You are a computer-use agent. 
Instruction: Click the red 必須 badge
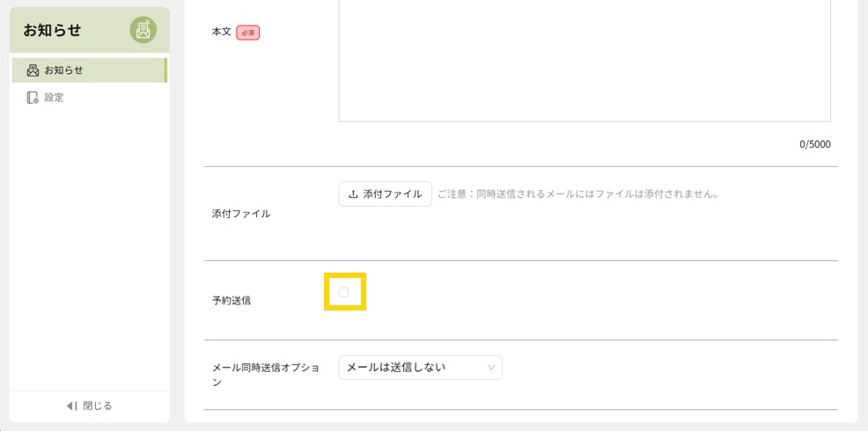tap(247, 33)
